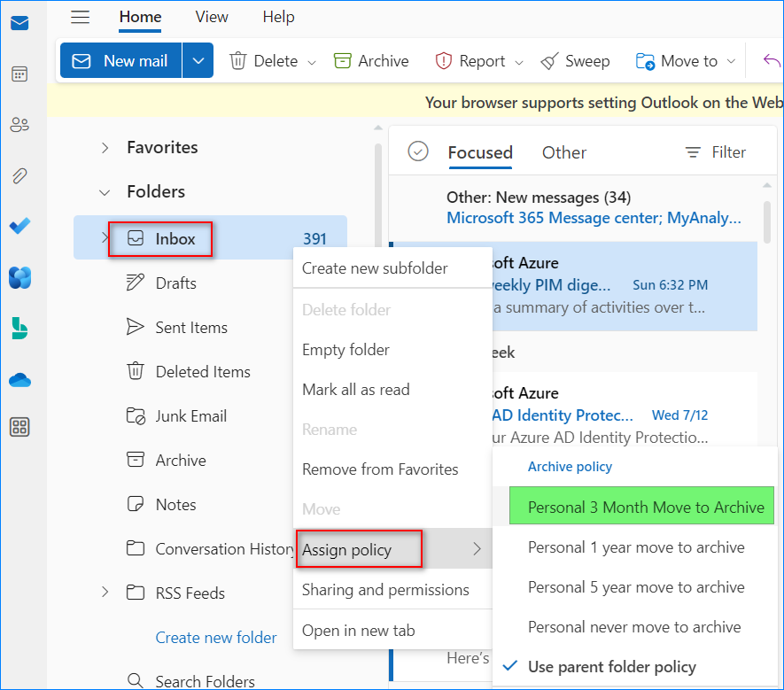Open the More apps grid icon
The image size is (784, 690).
click(x=19, y=427)
